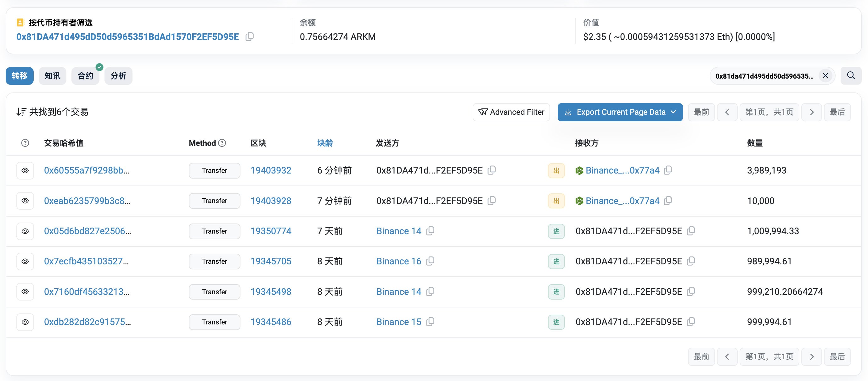Copy Binance 14 sender address, block 19350774 row
This screenshot has width=868, height=381.
(x=430, y=231)
